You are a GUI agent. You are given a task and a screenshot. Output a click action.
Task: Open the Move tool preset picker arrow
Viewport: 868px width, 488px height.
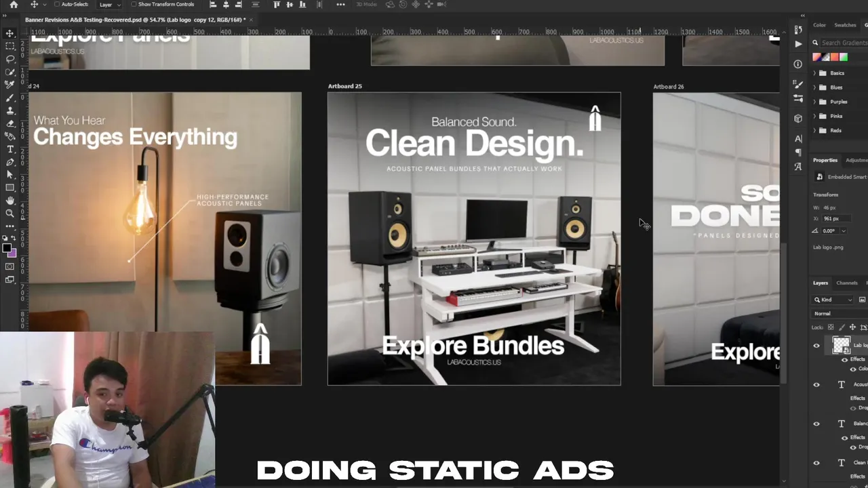point(44,5)
